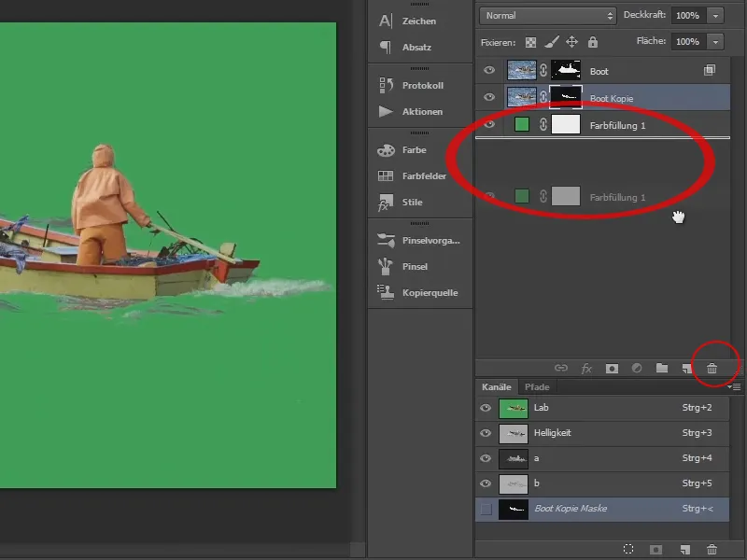Click thumbnail of channel b
The image size is (747, 560).
[513, 484]
